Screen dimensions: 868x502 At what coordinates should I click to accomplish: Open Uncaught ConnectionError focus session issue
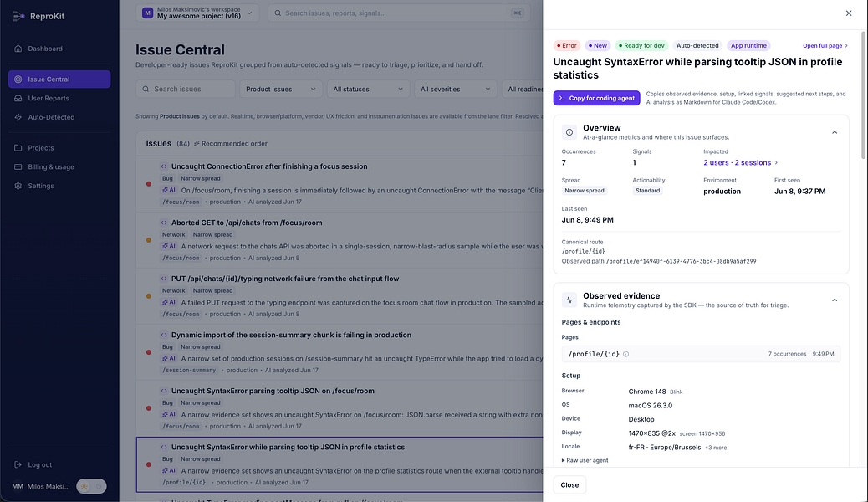pyautogui.click(x=269, y=166)
